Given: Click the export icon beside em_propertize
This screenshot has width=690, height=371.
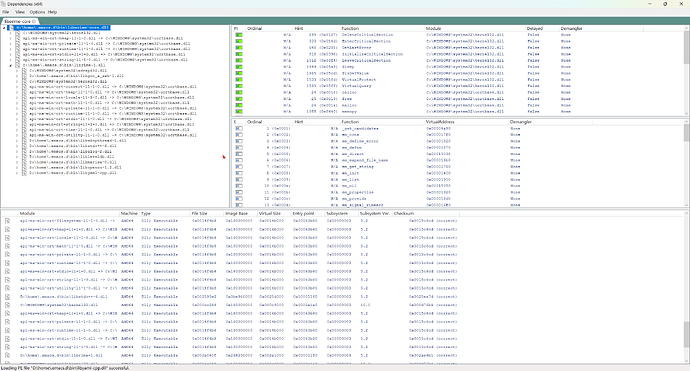Looking at the screenshot, I should 239,192.
